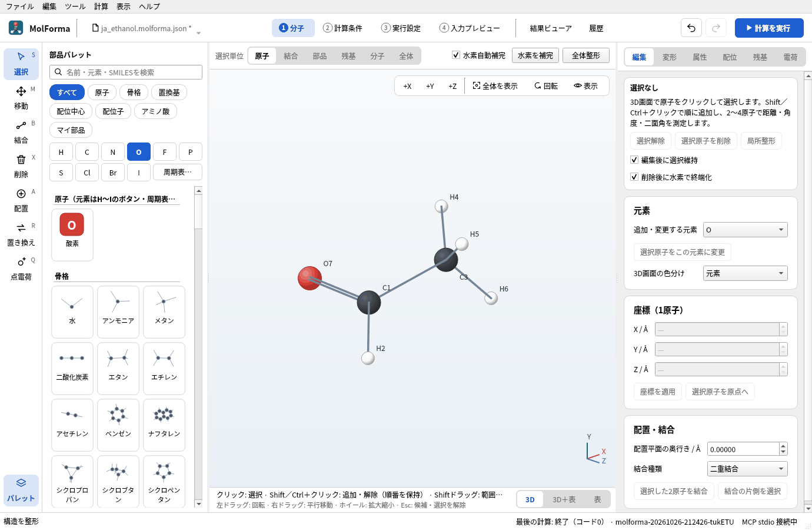Apply the すべて palette filter
This screenshot has height=530, width=812.
pos(67,92)
